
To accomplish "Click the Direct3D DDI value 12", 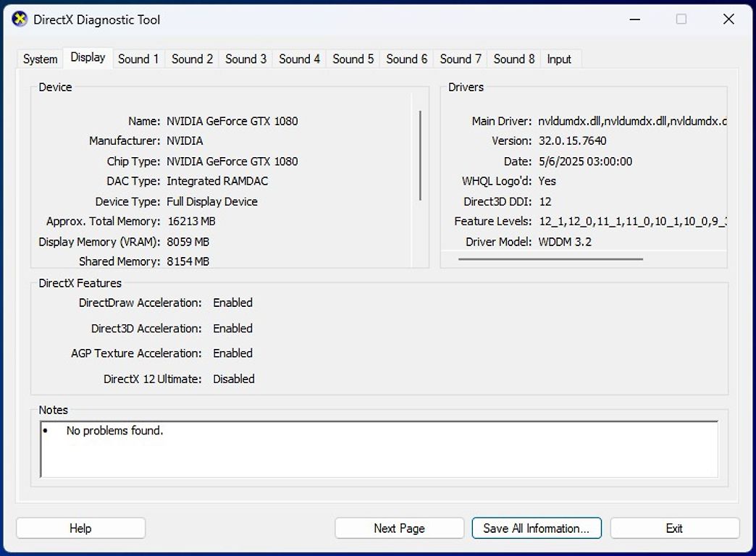I will coord(545,201).
